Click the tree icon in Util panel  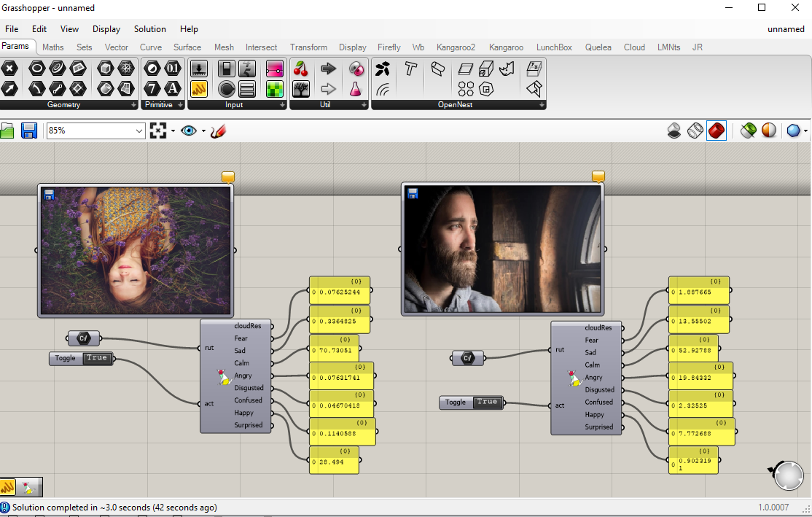[301, 89]
